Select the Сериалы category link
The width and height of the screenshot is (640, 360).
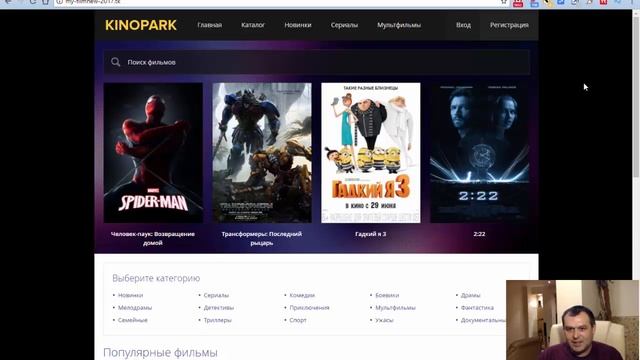[216, 295]
